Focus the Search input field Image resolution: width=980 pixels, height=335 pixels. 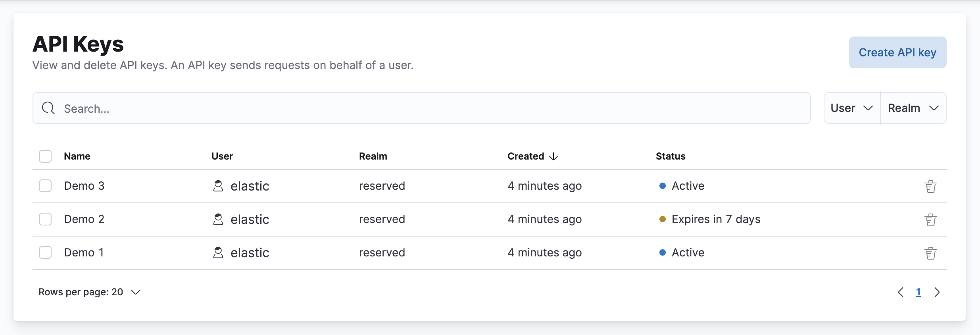pos(421,108)
